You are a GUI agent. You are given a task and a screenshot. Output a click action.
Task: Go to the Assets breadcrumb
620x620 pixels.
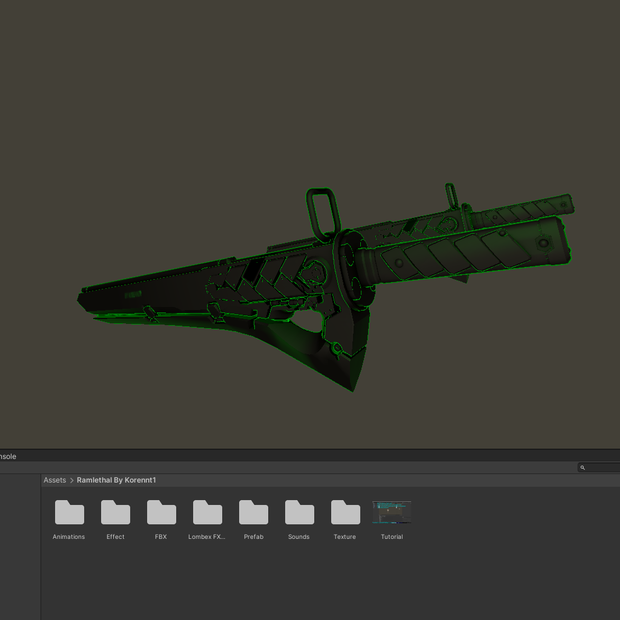55,480
